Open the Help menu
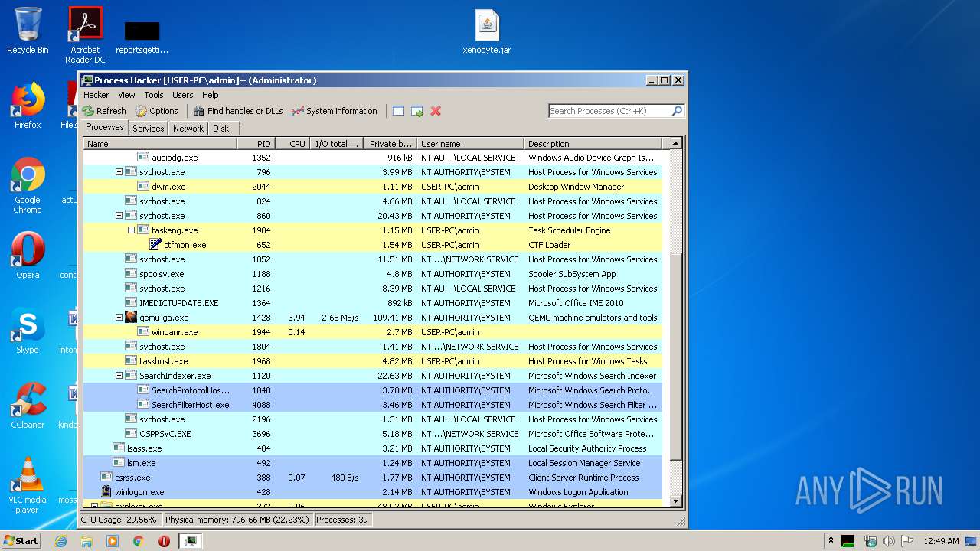Image resolution: width=980 pixels, height=551 pixels. [211, 95]
